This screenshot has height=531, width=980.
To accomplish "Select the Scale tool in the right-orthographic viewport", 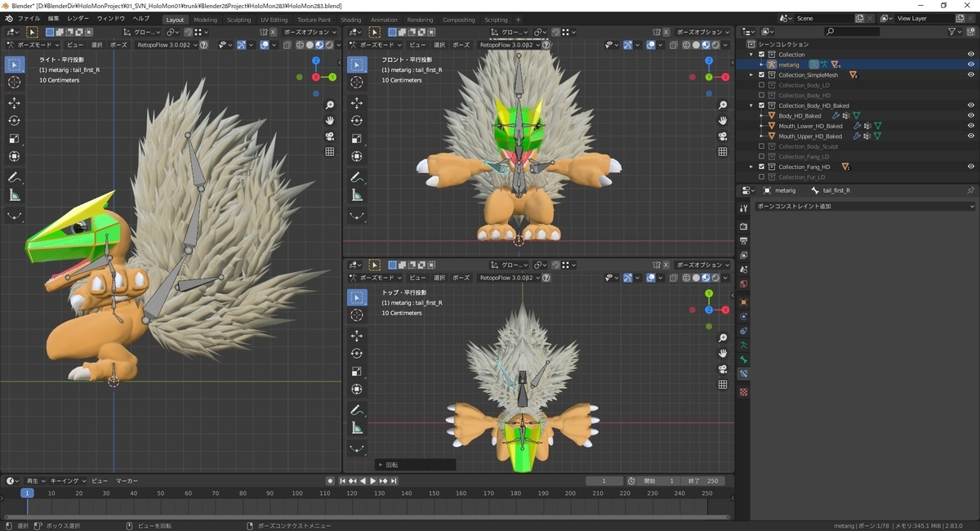I will click(x=15, y=139).
